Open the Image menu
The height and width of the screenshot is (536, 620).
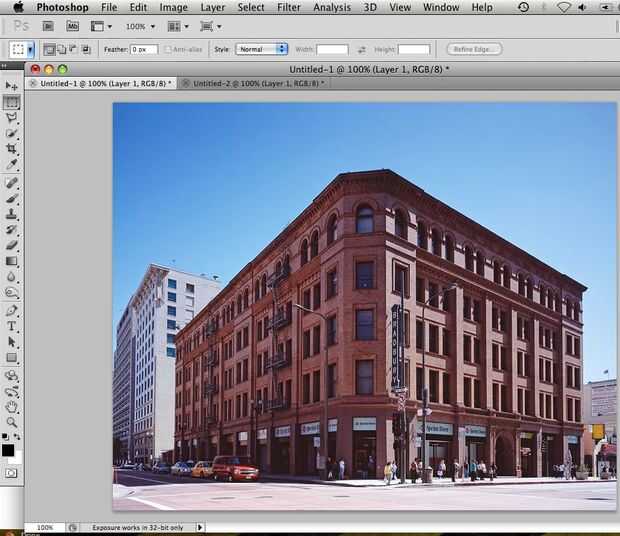[x=173, y=7]
